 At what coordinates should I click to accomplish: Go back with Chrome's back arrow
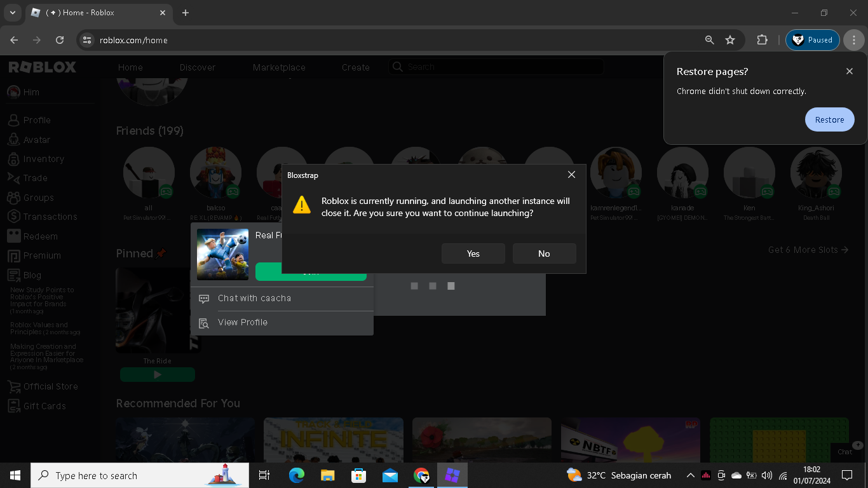(14, 40)
